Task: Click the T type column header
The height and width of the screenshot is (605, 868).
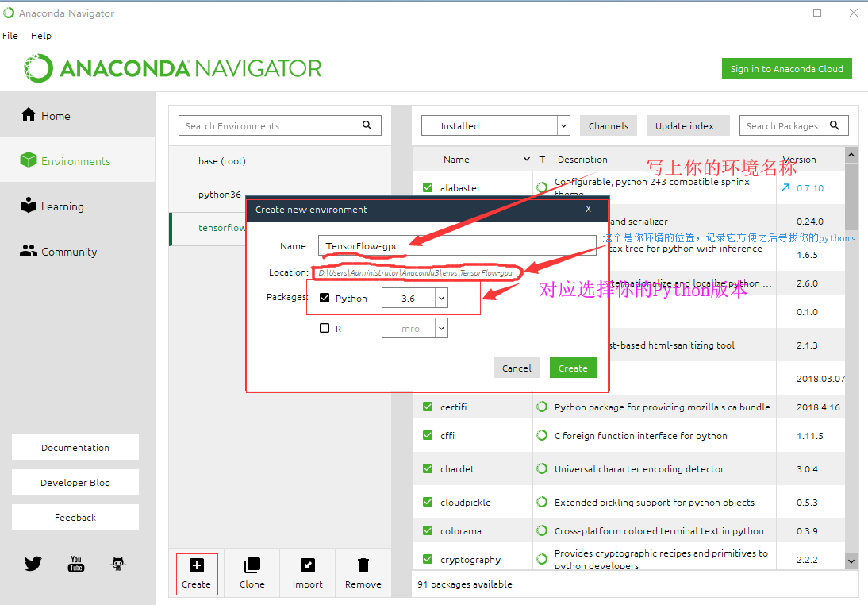Action: (x=543, y=159)
